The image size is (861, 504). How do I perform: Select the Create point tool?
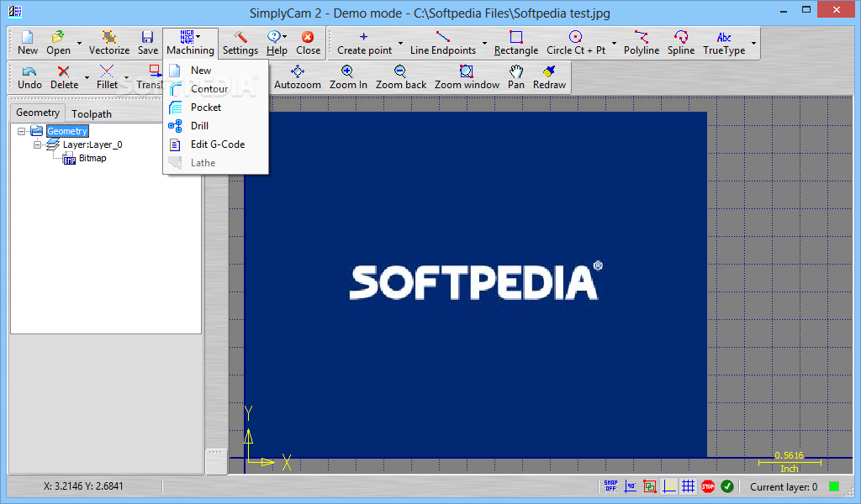pyautogui.click(x=364, y=43)
